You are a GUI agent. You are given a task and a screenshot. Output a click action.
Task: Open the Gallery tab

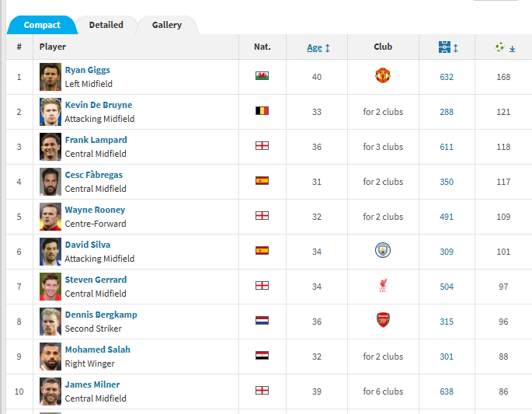coord(166,25)
